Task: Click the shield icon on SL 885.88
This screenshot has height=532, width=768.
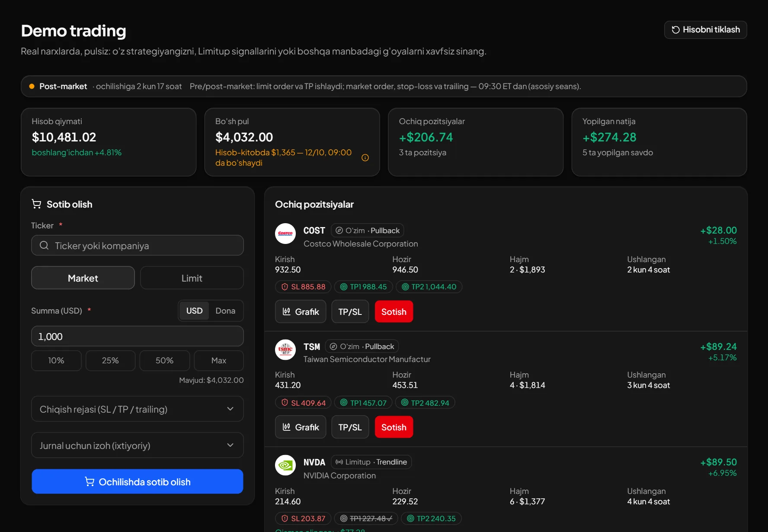Action: pyautogui.click(x=285, y=287)
